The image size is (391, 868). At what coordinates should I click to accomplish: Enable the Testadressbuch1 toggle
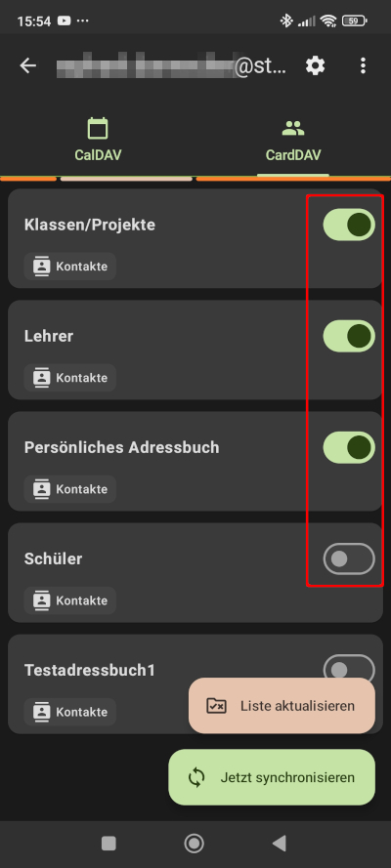pos(349,667)
